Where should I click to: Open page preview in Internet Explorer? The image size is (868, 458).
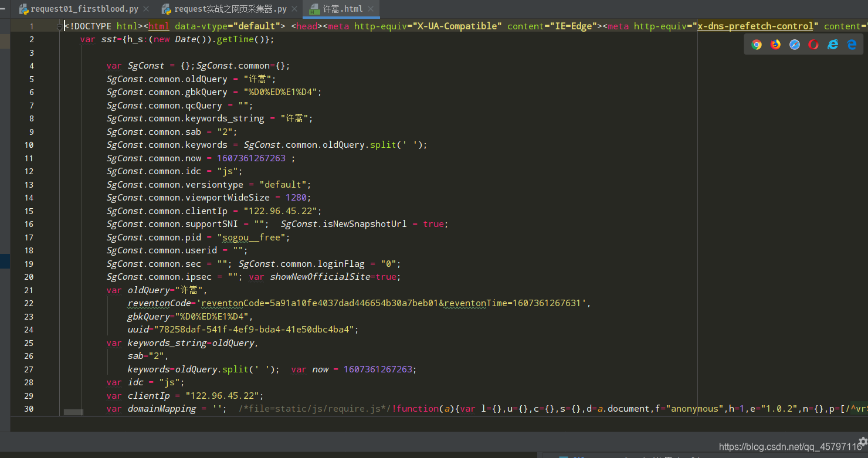(833, 45)
